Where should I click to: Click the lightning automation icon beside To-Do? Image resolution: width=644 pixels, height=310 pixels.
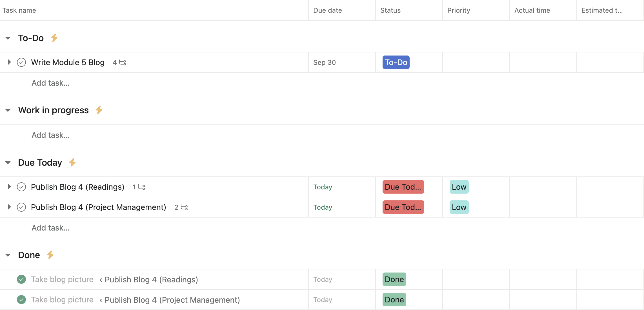[x=54, y=38]
